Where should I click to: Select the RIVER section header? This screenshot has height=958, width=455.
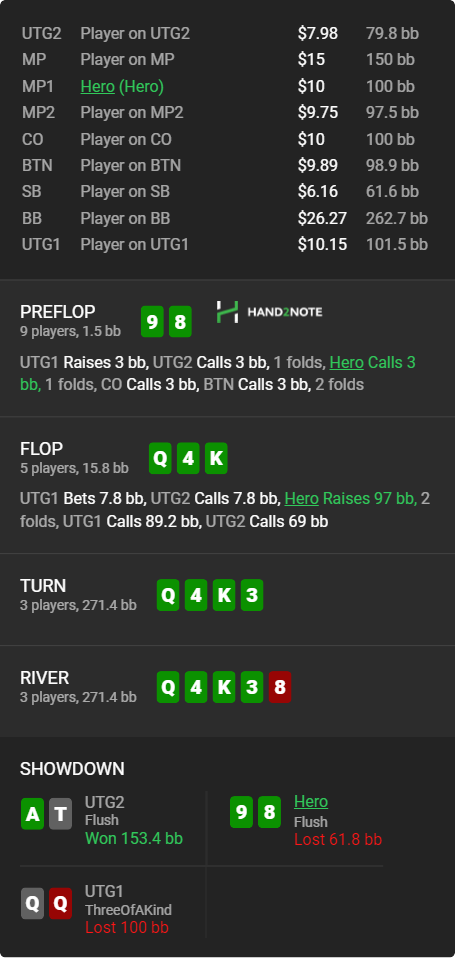(45, 678)
